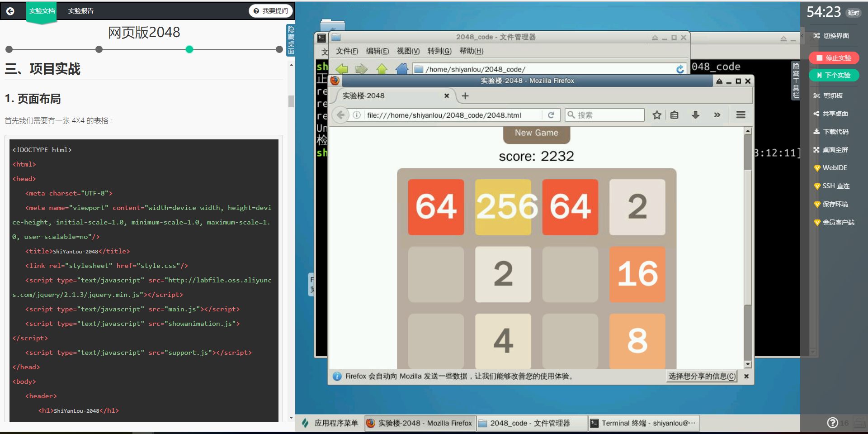This screenshot has width=868, height=434.
Task: Jump to the first step dot in progress line
Action: click(x=9, y=49)
